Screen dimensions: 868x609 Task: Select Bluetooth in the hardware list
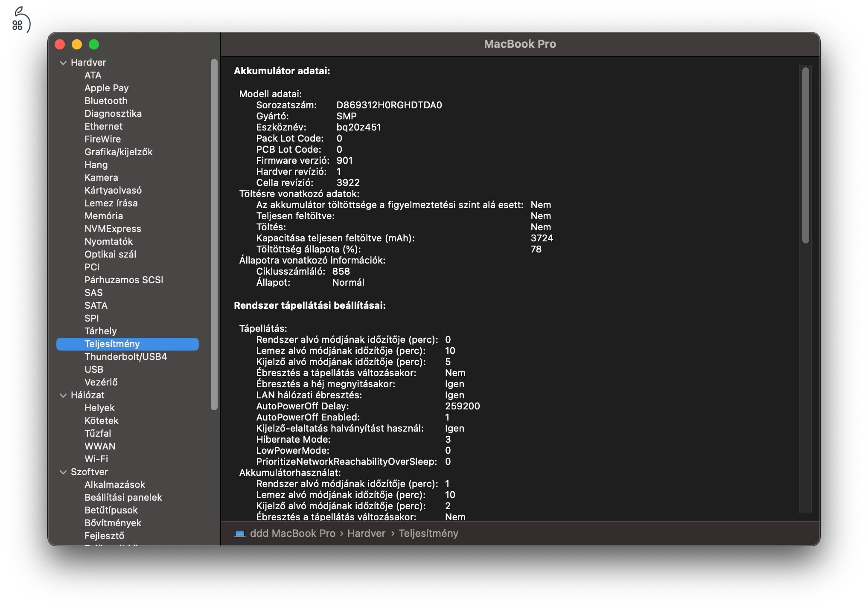pyautogui.click(x=106, y=101)
